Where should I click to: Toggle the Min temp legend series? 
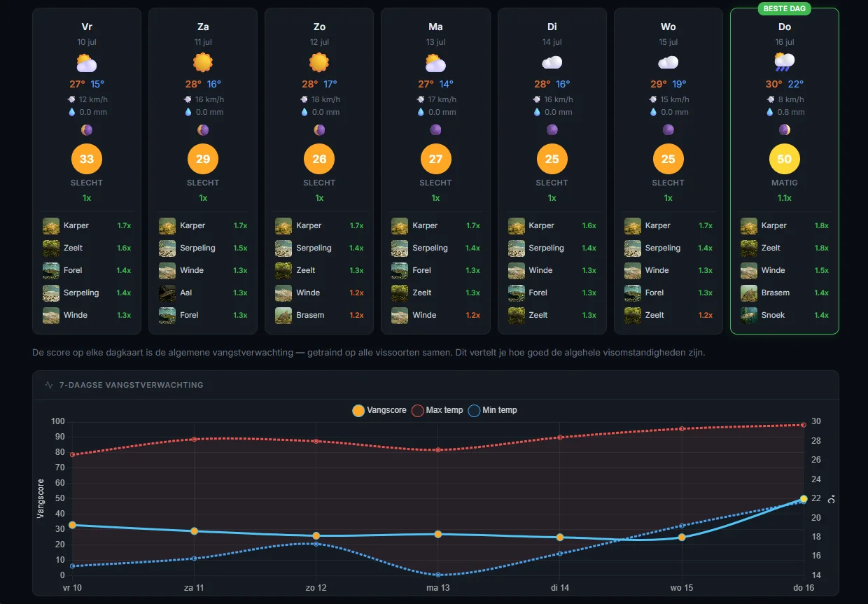(x=493, y=410)
